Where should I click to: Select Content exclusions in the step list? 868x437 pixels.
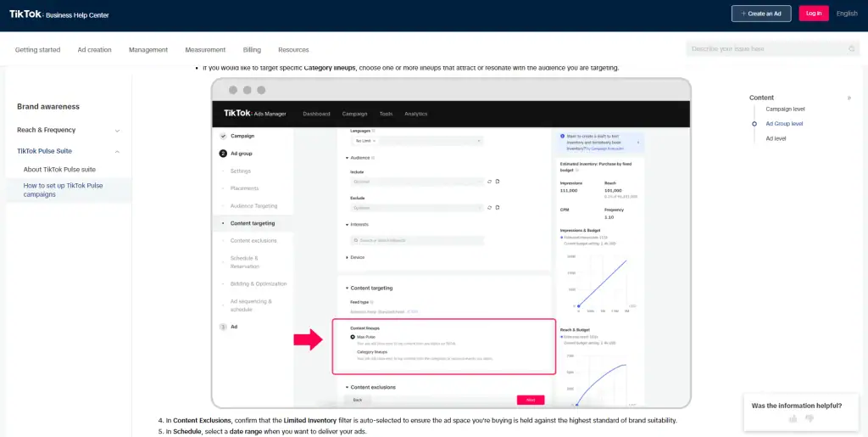coord(253,241)
